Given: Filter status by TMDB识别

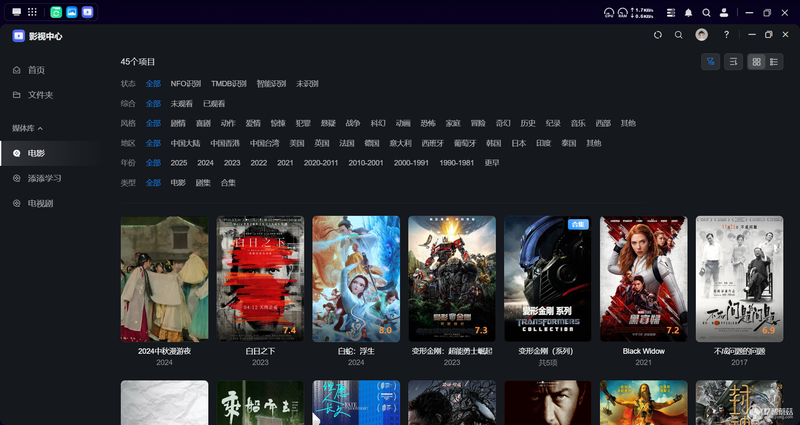Looking at the screenshot, I should pos(229,84).
